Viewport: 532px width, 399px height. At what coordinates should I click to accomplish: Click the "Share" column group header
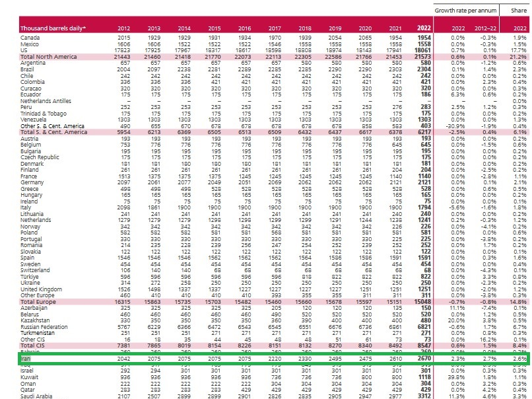pos(518,11)
